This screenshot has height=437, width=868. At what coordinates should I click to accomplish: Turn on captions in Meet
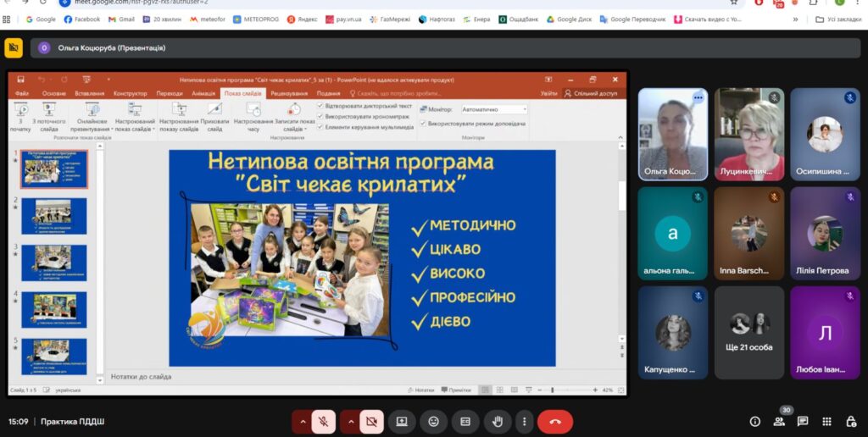pos(465,422)
